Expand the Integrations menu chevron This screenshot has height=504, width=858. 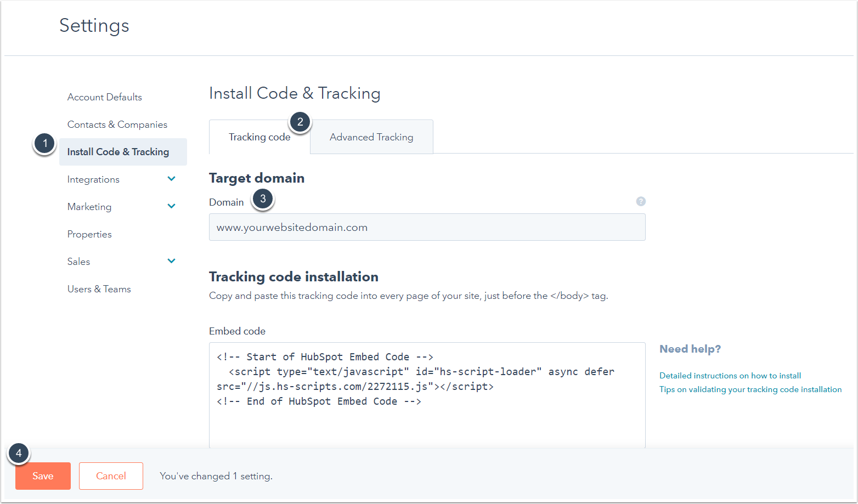[x=171, y=179]
